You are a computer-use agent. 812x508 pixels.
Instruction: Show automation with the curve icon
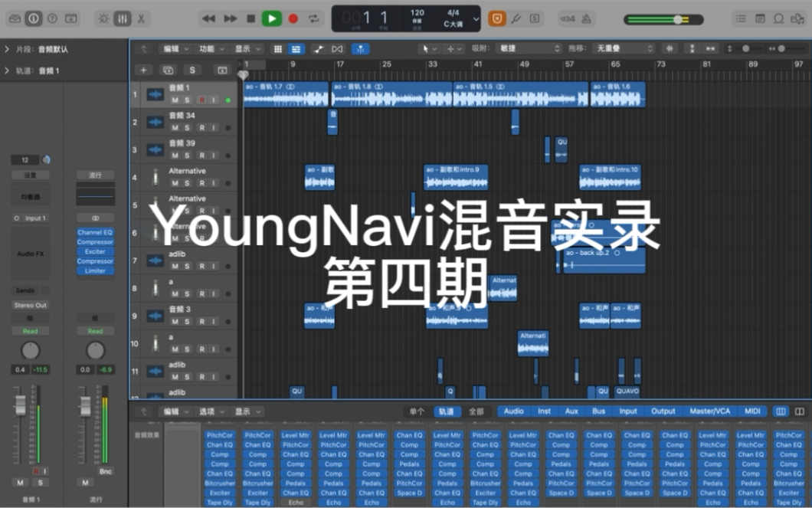click(319, 49)
